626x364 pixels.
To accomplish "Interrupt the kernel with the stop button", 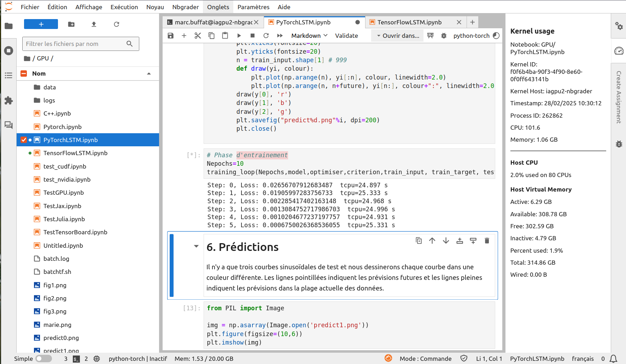I will click(252, 36).
